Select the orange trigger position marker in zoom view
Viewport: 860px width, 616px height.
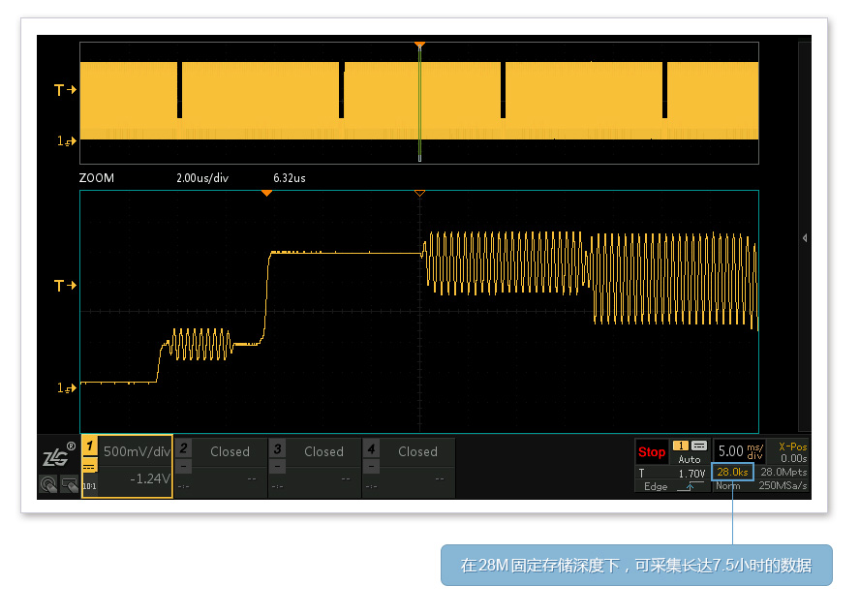pyautogui.click(x=266, y=193)
